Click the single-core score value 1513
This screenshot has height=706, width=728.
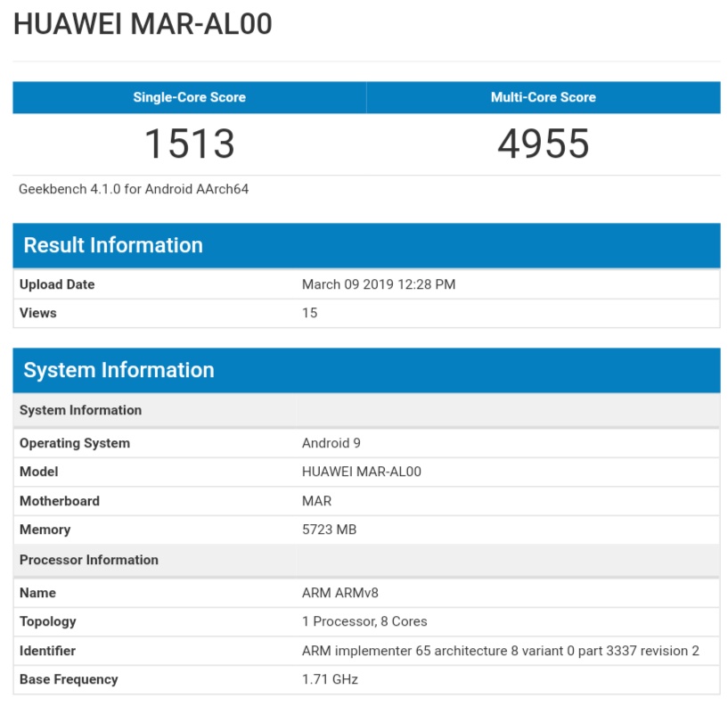(188, 143)
